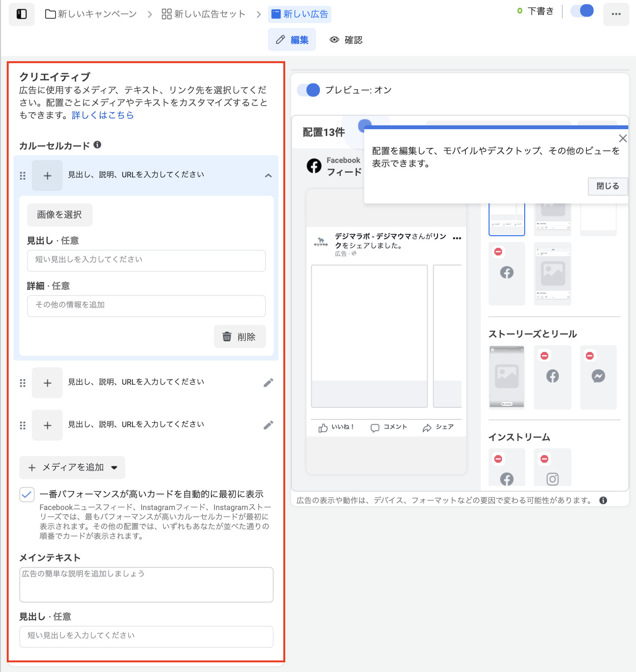Toggle the ad on/off switch near 下書き
636x672 pixels.
(582, 11)
